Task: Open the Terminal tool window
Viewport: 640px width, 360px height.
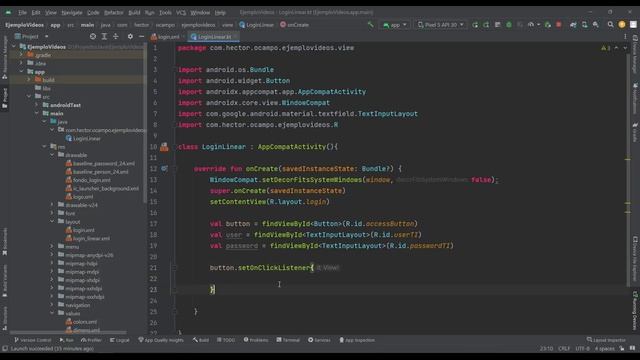Action: pos(288,340)
